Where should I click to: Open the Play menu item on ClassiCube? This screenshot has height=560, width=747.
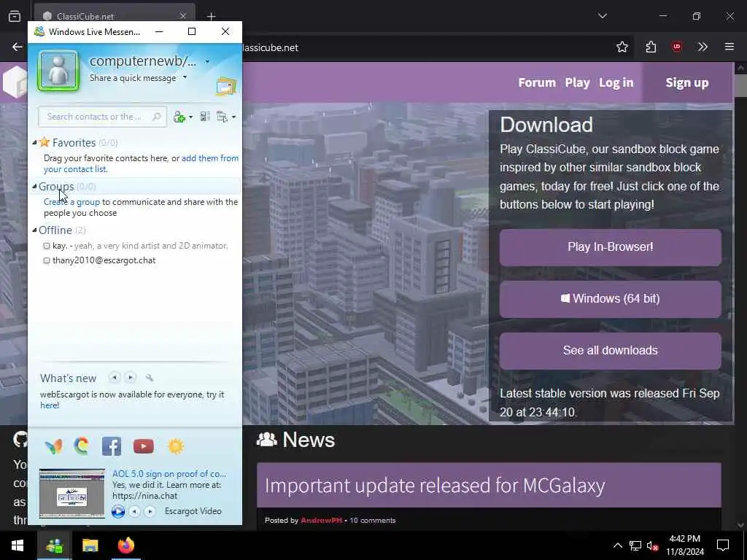coord(578,82)
